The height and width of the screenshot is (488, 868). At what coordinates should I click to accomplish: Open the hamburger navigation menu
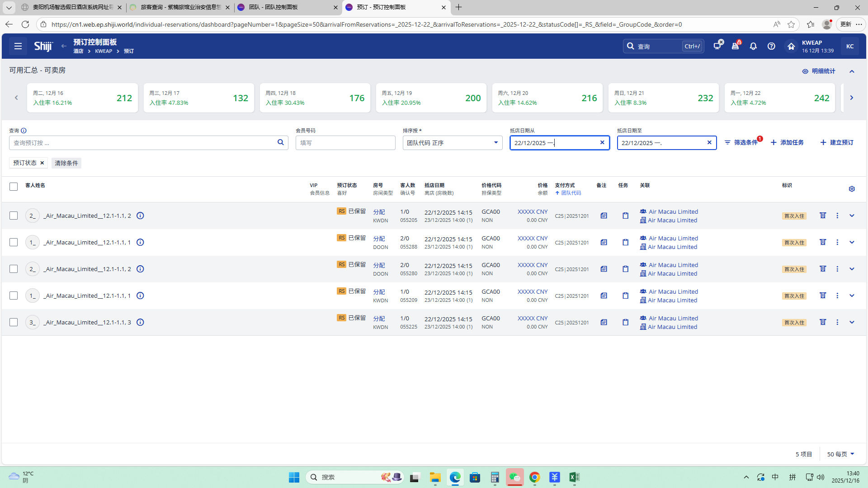point(18,46)
